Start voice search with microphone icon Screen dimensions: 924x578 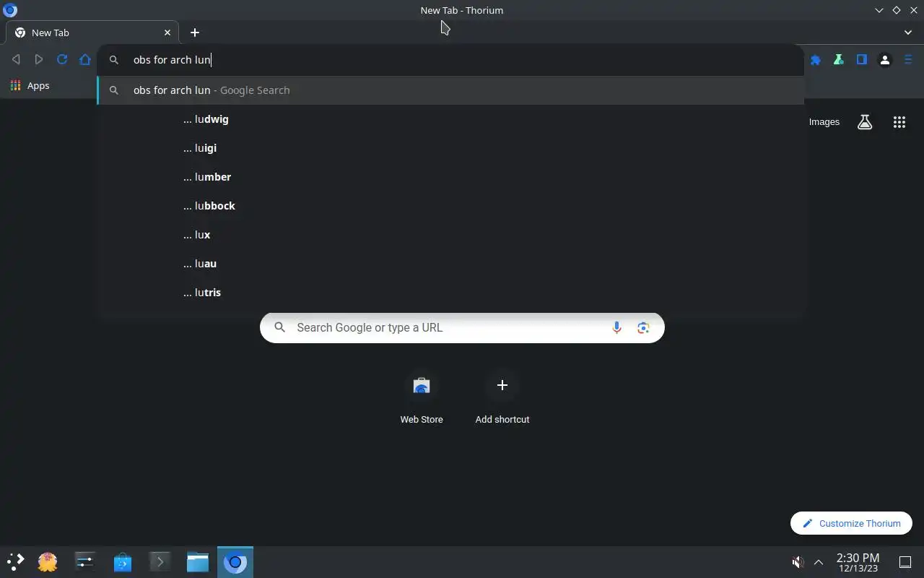[x=616, y=328]
